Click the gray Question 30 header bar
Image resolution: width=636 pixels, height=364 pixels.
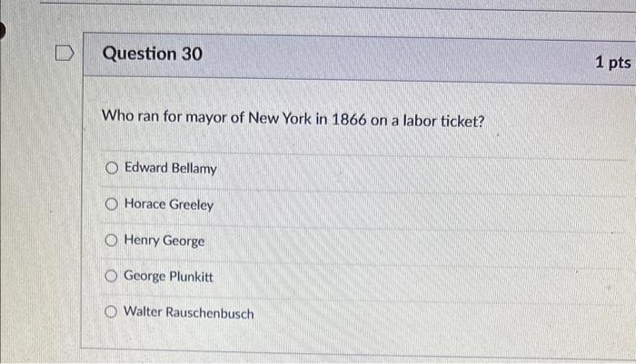360,58
